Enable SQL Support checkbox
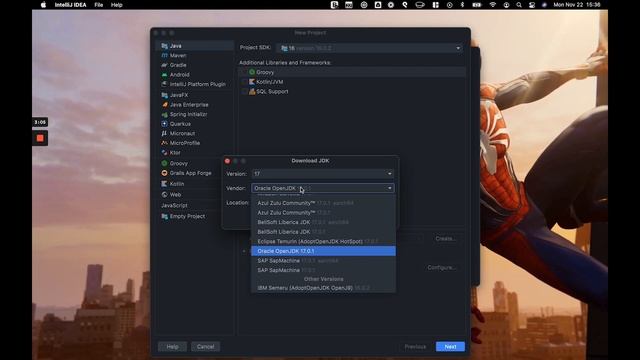The width and height of the screenshot is (640, 360). 244,91
